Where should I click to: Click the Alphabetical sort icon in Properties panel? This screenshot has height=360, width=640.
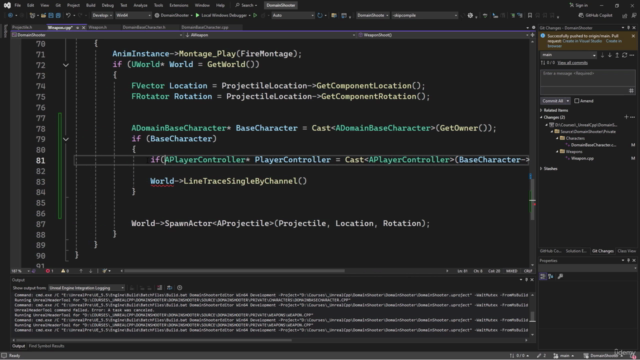pos(551,277)
